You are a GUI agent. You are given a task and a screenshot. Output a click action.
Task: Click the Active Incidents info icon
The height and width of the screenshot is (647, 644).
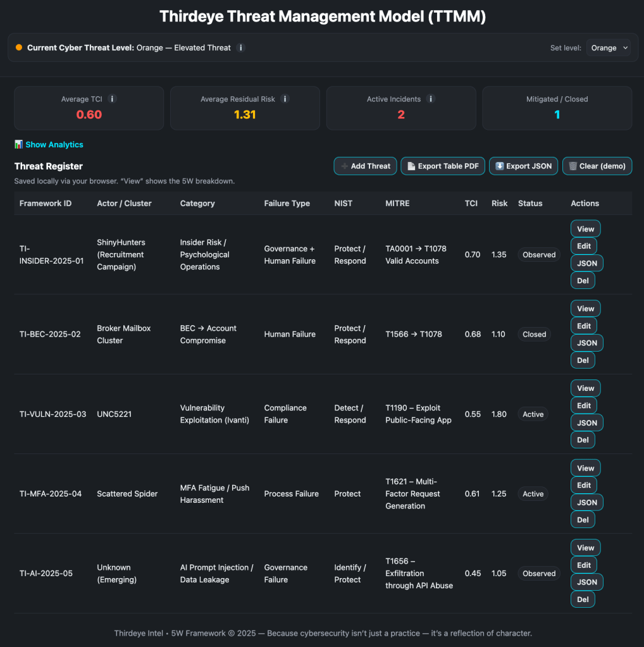click(x=430, y=99)
